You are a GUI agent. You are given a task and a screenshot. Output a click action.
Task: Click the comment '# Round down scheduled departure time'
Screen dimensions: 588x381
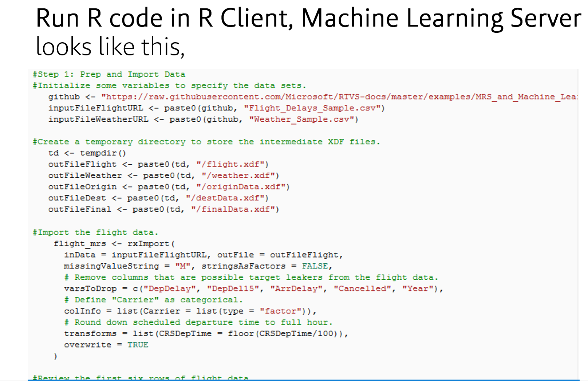tap(198, 323)
